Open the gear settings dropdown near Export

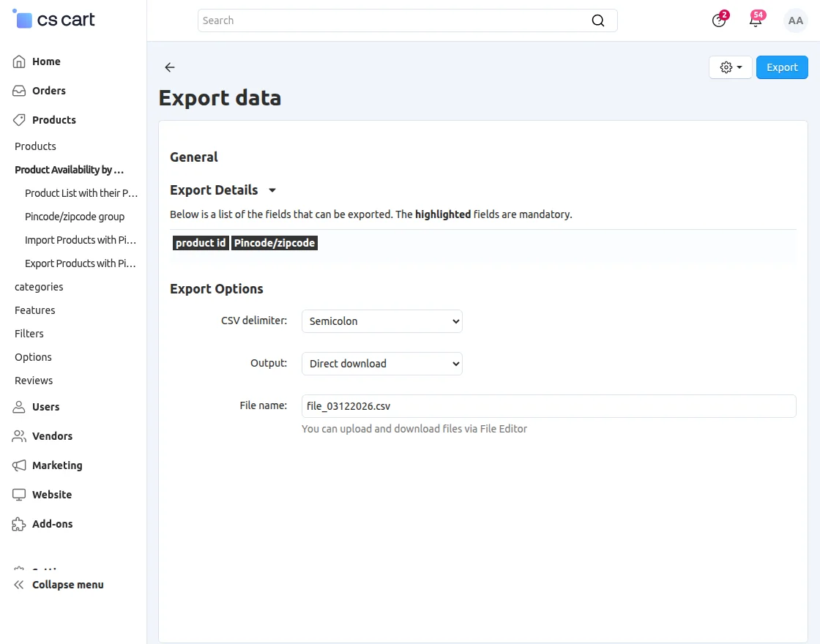click(x=730, y=67)
